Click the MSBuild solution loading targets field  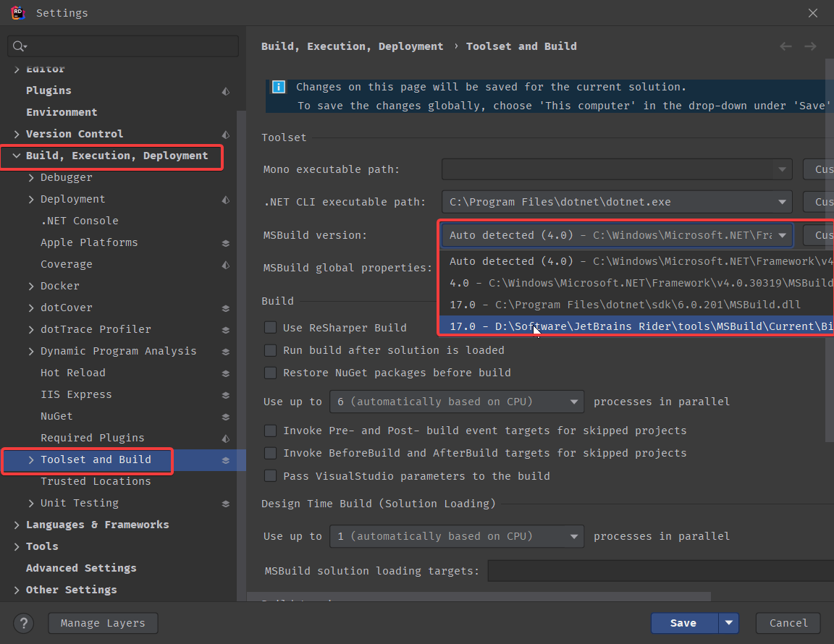click(x=659, y=571)
